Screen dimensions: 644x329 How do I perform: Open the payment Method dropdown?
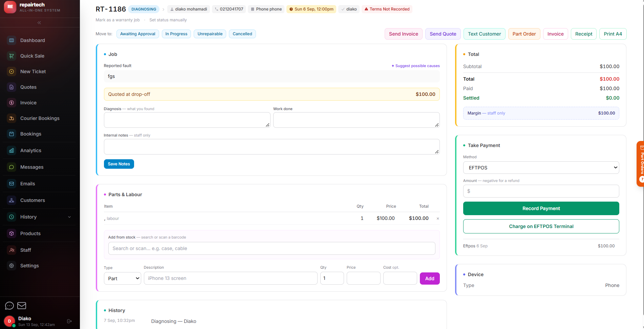(541, 168)
